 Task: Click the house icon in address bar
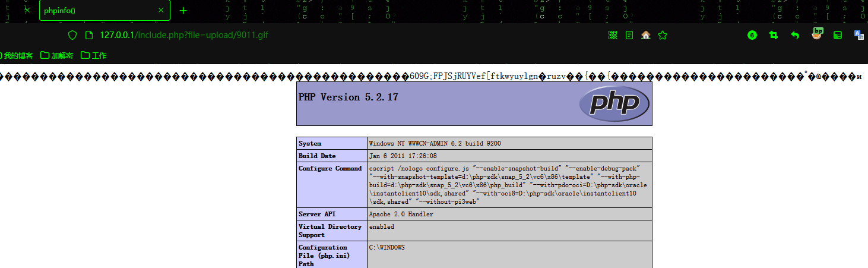pyautogui.click(x=646, y=35)
